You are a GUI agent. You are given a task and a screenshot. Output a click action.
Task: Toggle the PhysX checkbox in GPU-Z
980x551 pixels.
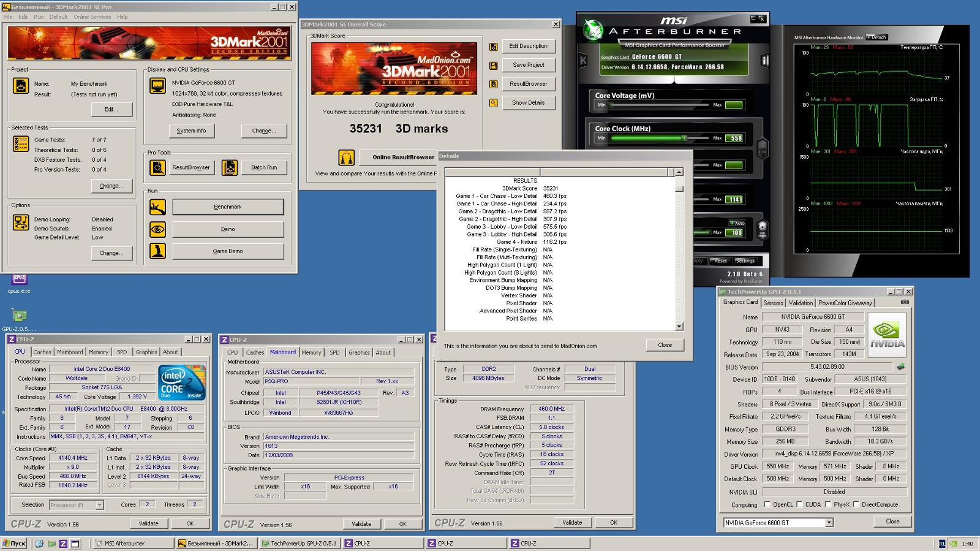(827, 504)
